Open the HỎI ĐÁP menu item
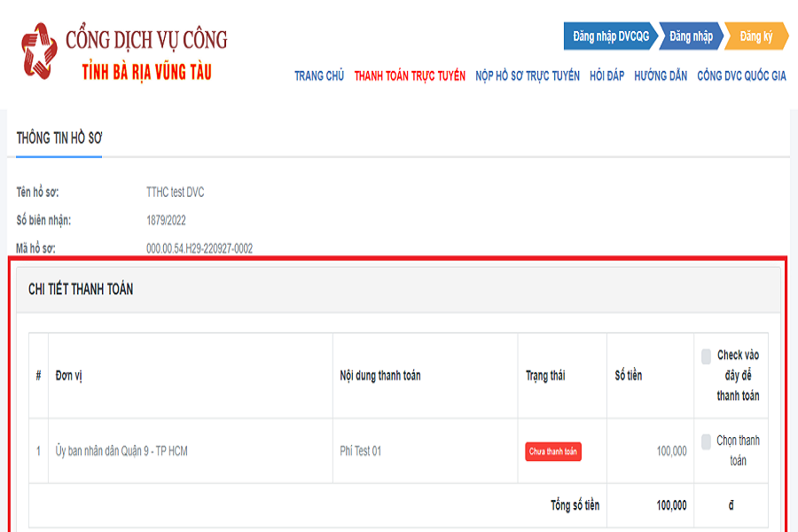The image size is (798, 532). [606, 76]
